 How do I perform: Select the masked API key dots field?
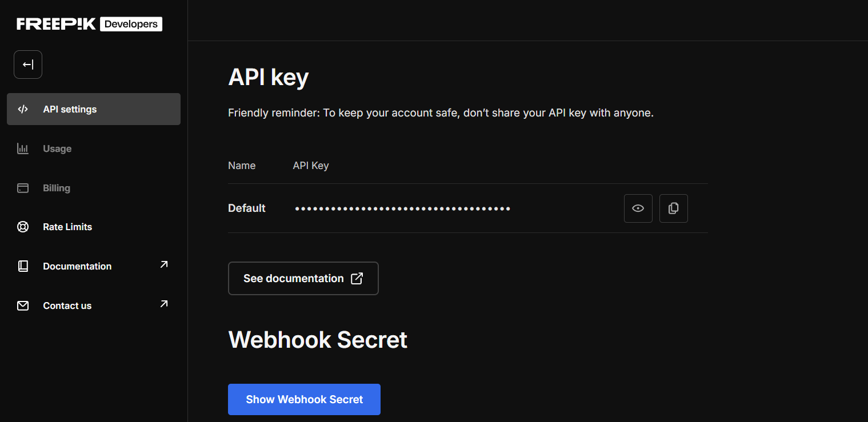click(x=402, y=208)
